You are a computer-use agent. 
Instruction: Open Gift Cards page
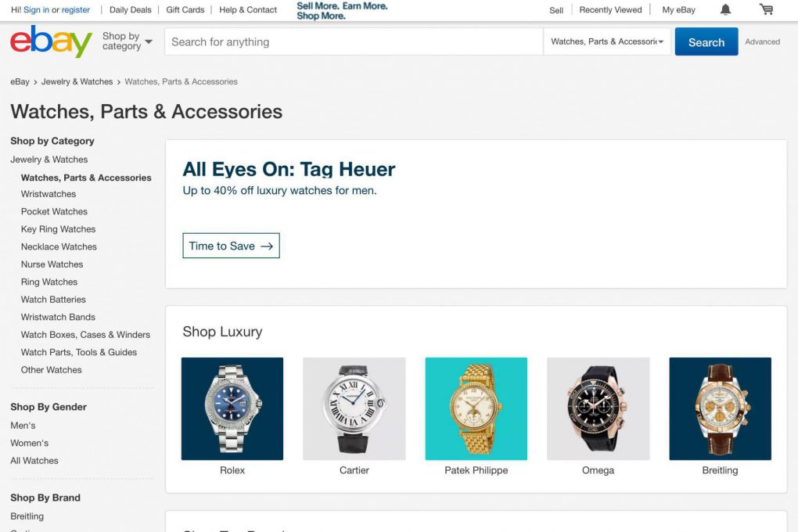[185, 10]
